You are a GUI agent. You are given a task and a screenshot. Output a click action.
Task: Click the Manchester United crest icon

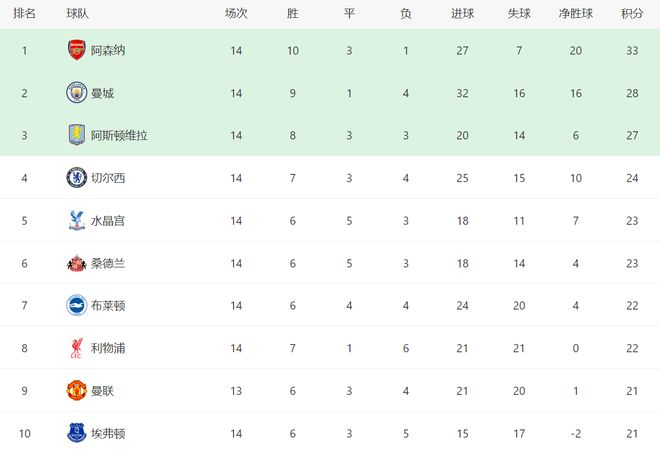[76, 391]
